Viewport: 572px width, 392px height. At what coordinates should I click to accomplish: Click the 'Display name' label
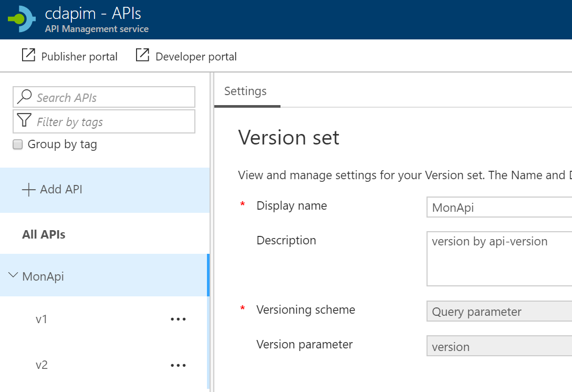pyautogui.click(x=292, y=206)
